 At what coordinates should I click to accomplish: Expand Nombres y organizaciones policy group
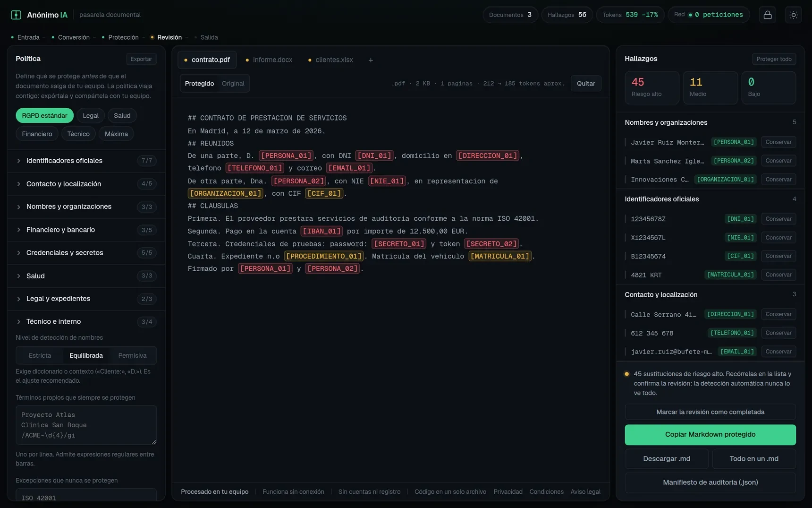pyautogui.click(x=86, y=207)
